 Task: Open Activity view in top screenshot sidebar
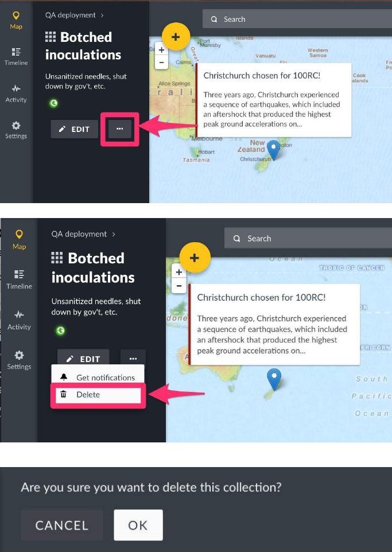click(16, 94)
